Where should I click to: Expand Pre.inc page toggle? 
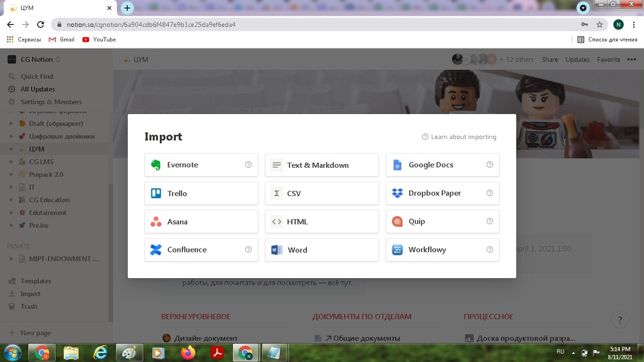tap(11, 225)
